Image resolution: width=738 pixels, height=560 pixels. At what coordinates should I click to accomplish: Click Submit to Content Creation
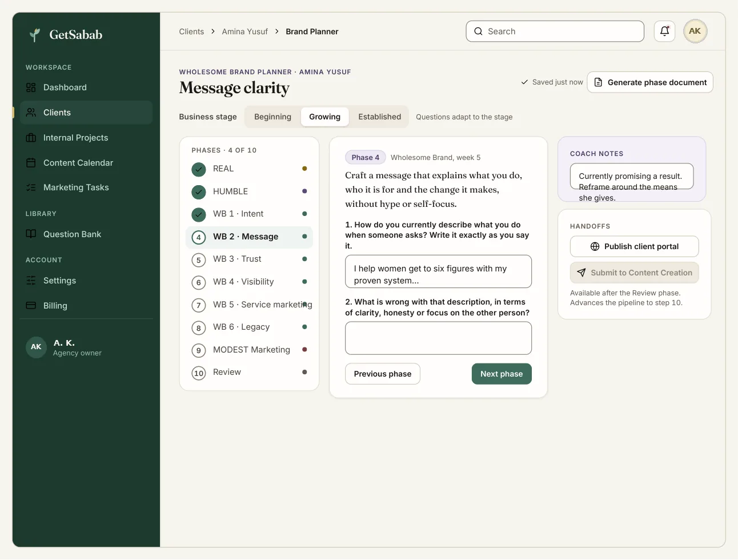(x=634, y=273)
